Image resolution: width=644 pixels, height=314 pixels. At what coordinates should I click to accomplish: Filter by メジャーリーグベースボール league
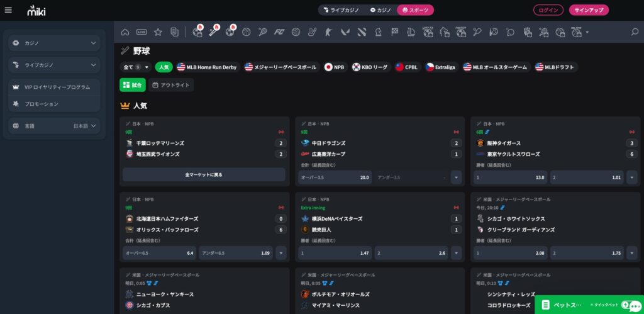[x=280, y=67]
